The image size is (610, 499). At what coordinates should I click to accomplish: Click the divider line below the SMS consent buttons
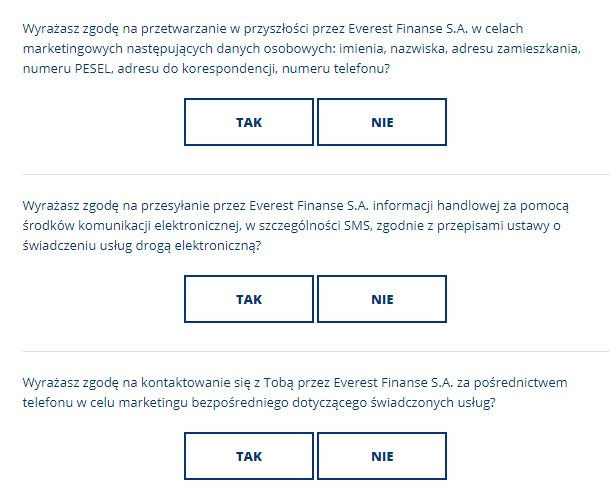(316, 352)
